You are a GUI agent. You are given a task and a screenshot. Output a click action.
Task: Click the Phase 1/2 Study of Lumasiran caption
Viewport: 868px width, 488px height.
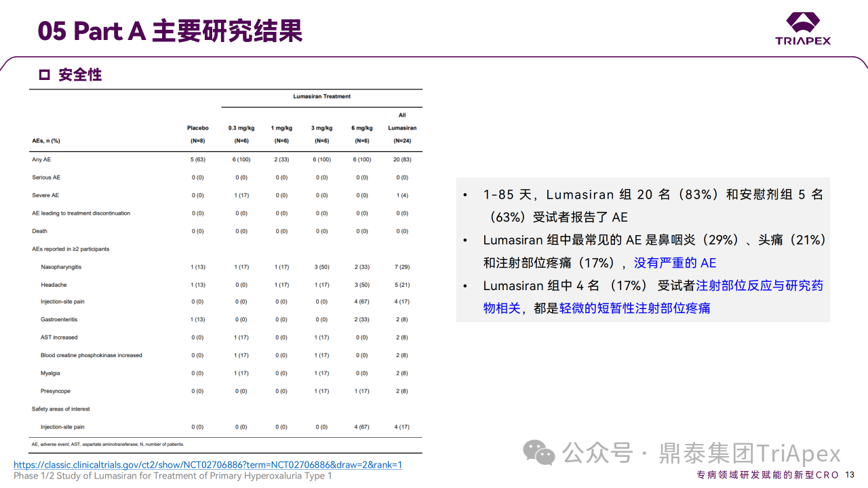pos(173,476)
